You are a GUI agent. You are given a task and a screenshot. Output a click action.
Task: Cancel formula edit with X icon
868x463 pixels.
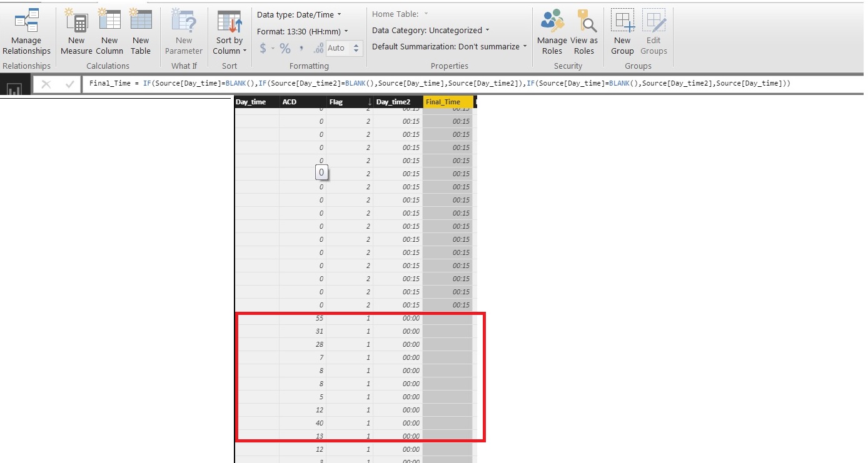(46, 84)
